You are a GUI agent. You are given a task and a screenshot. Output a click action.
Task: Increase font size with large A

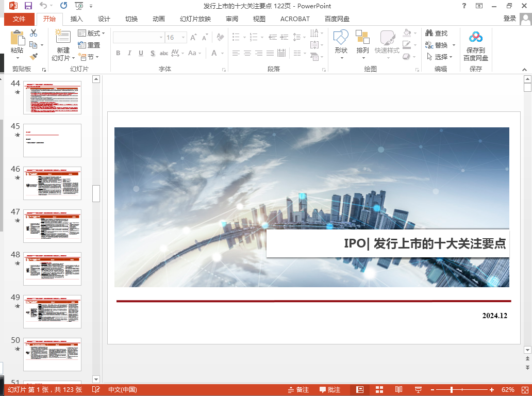pyautogui.click(x=193, y=37)
